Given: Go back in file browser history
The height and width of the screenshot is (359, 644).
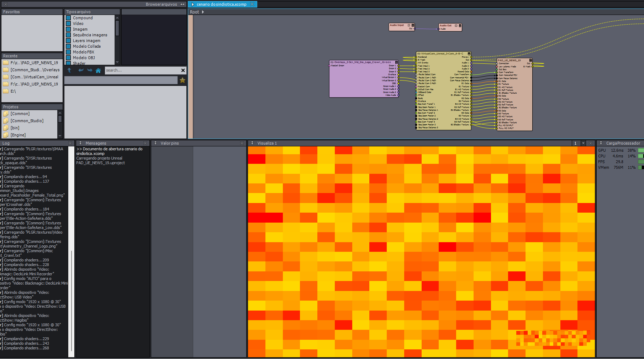Looking at the screenshot, I should (x=81, y=71).
